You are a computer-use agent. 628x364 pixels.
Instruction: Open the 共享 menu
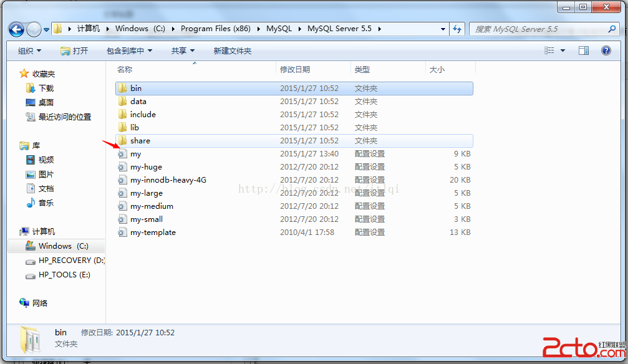click(x=183, y=51)
